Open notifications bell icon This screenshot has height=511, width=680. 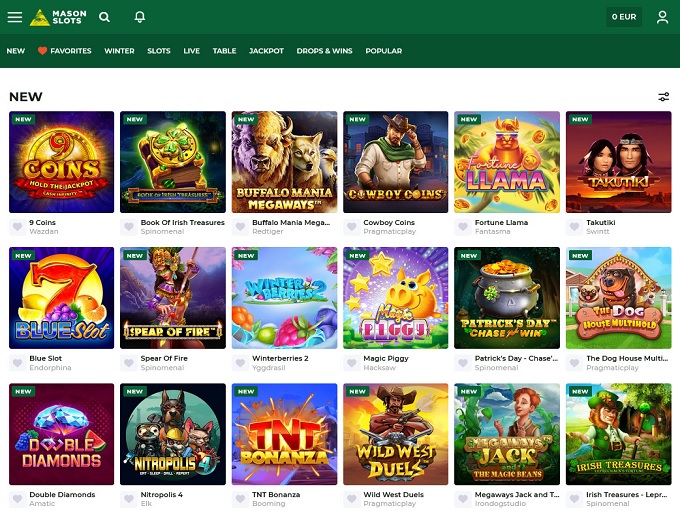[x=139, y=17]
